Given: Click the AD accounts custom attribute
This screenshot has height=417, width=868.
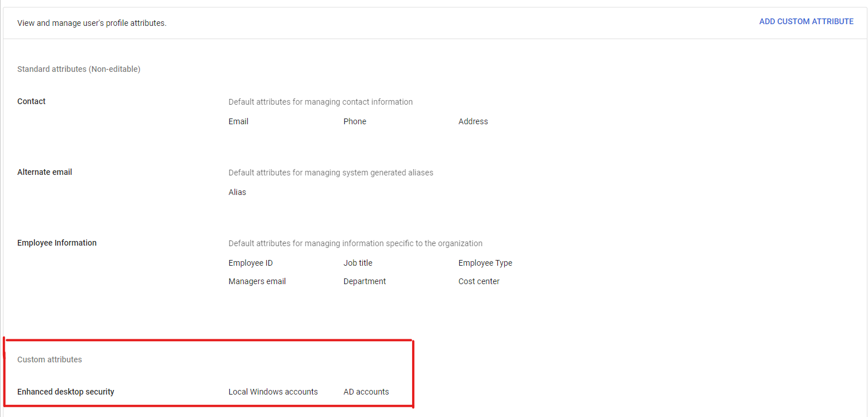Looking at the screenshot, I should pyautogui.click(x=366, y=392).
